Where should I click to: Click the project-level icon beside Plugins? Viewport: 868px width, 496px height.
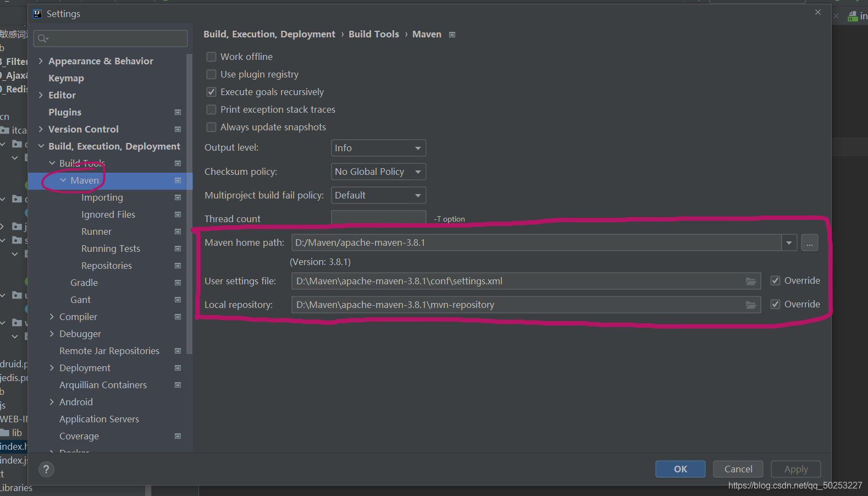178,112
